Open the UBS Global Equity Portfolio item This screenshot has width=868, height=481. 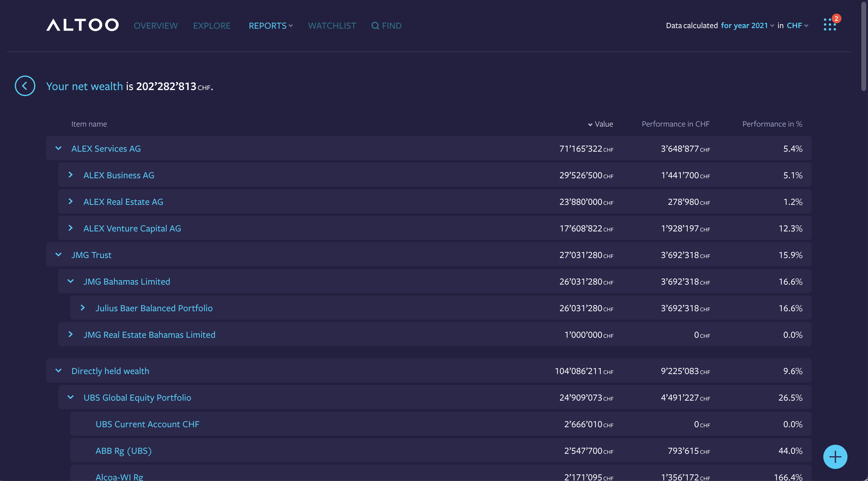point(137,398)
